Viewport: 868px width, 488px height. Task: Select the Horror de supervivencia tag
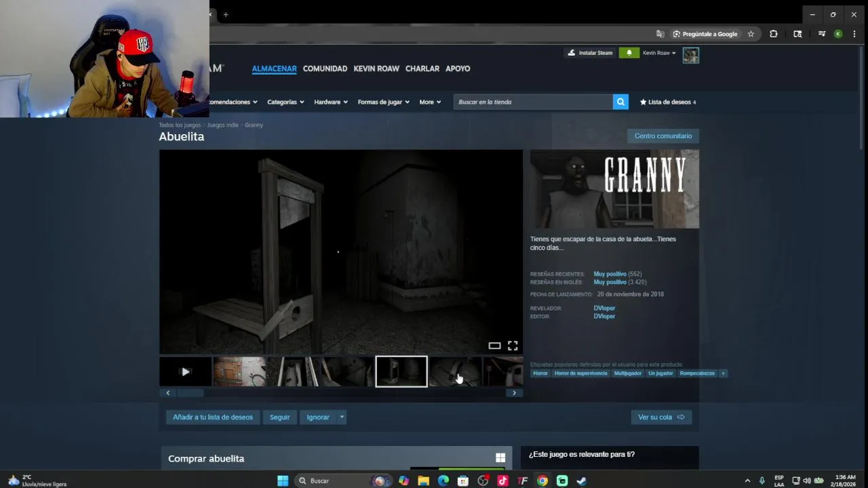point(580,373)
